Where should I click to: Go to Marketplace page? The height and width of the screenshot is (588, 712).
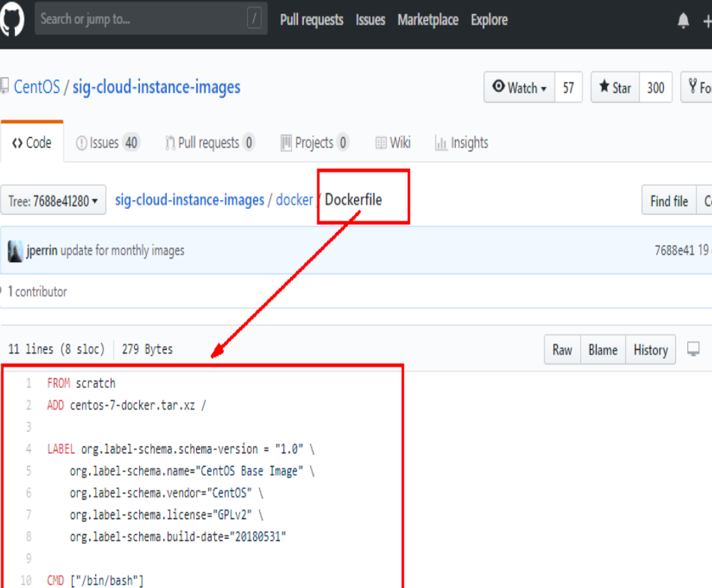pyautogui.click(x=427, y=19)
